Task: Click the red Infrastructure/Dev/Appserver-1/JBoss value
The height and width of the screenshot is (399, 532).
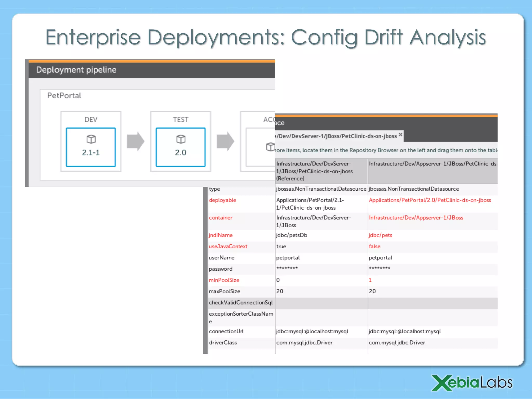Action: pyautogui.click(x=416, y=218)
